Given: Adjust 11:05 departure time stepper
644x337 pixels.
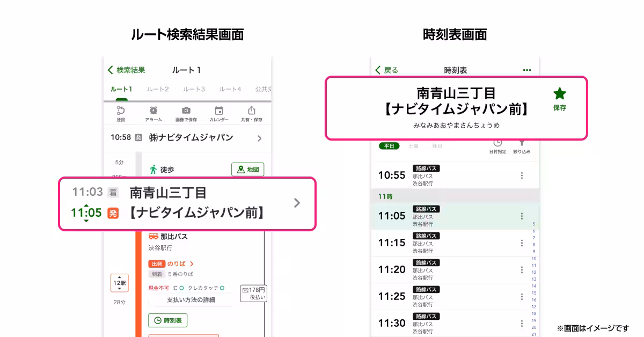Looking at the screenshot, I should (86, 213).
